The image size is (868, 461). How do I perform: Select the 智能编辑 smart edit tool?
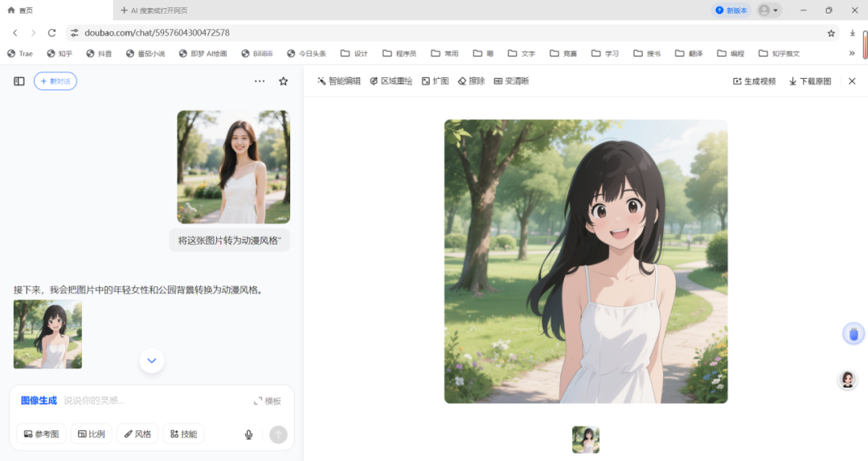click(339, 81)
